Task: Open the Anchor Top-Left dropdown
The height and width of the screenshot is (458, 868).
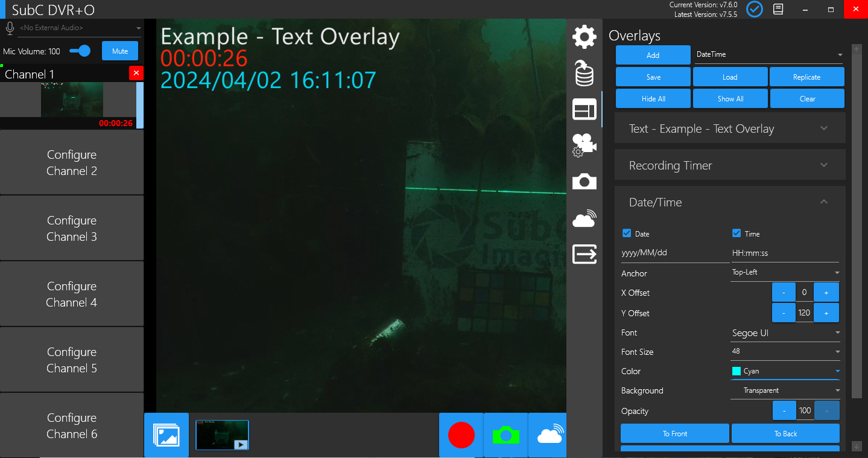Action: click(785, 273)
